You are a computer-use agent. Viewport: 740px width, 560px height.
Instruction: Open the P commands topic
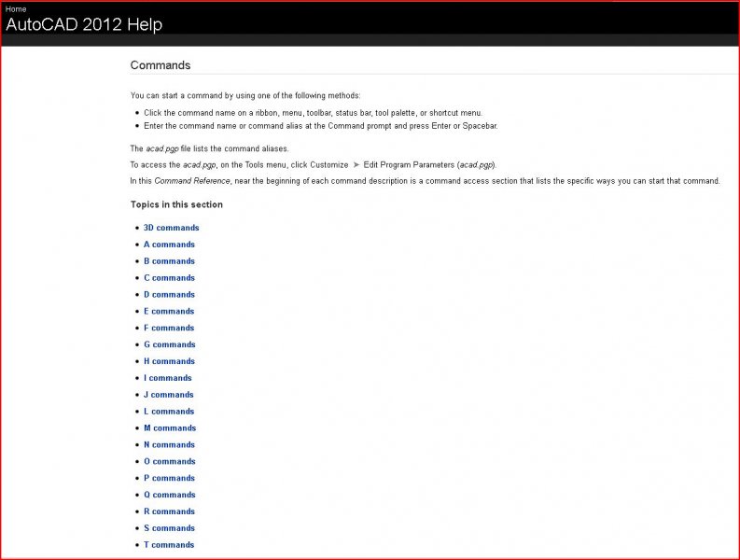click(x=169, y=478)
